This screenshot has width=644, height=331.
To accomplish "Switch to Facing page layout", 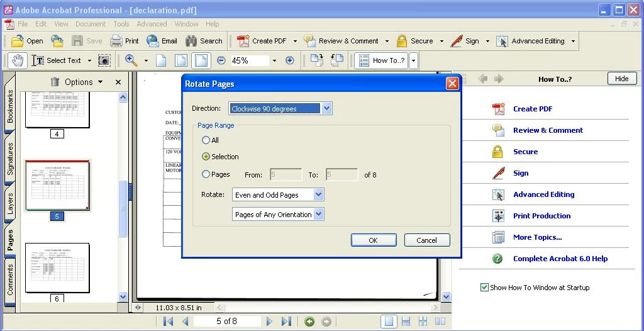I will [x=440, y=321].
